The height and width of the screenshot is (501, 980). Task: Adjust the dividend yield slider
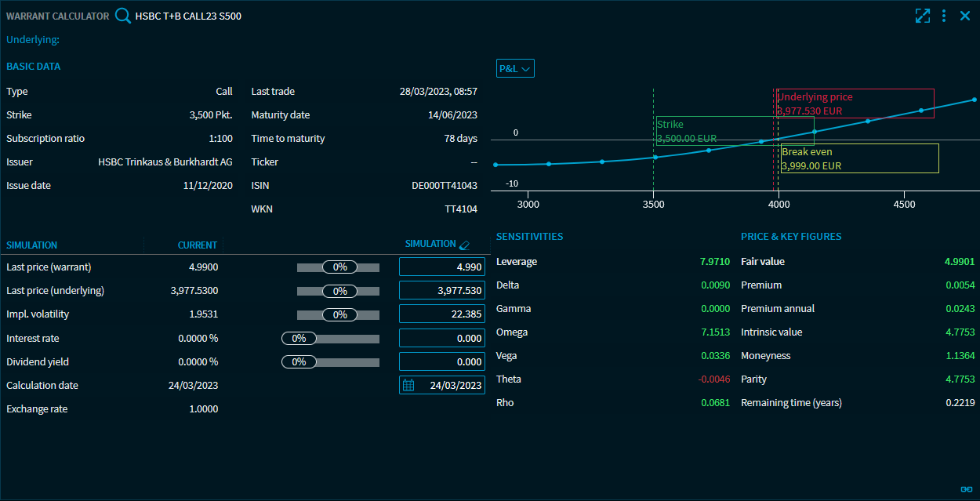299,362
